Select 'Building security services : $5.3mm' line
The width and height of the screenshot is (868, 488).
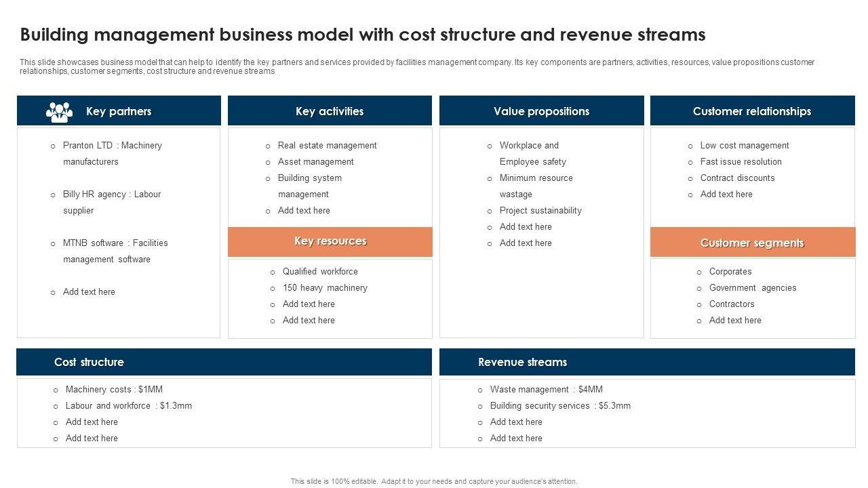(x=560, y=406)
